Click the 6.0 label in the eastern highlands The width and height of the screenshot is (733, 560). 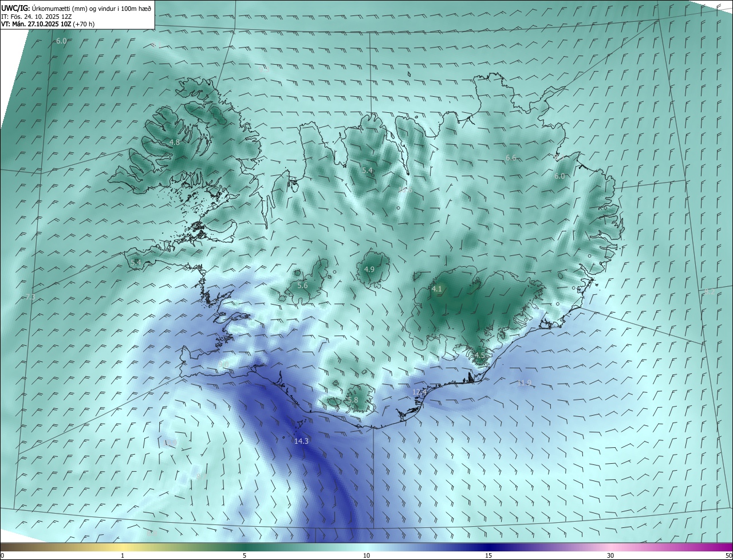[559, 176]
